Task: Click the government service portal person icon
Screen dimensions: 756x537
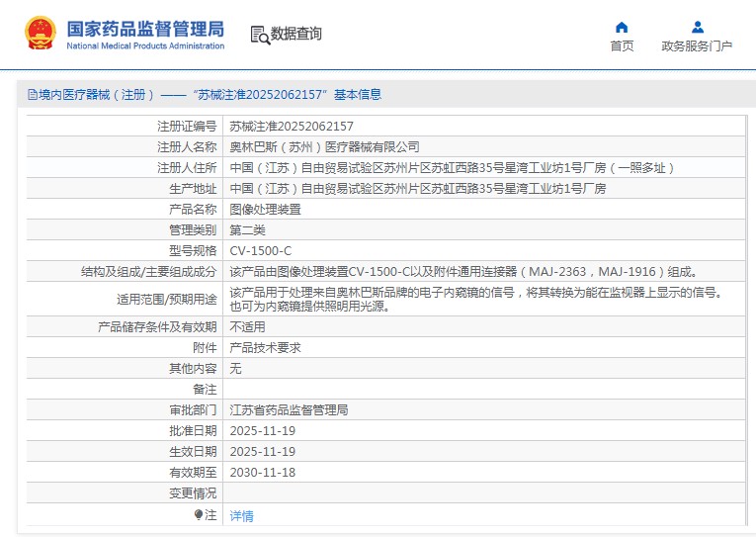Action: click(697, 27)
